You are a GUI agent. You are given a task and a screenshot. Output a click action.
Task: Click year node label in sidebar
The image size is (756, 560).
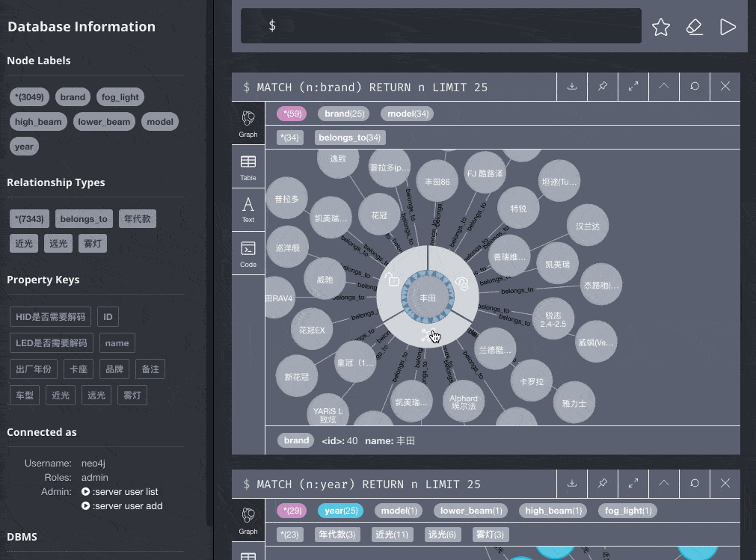(x=24, y=147)
